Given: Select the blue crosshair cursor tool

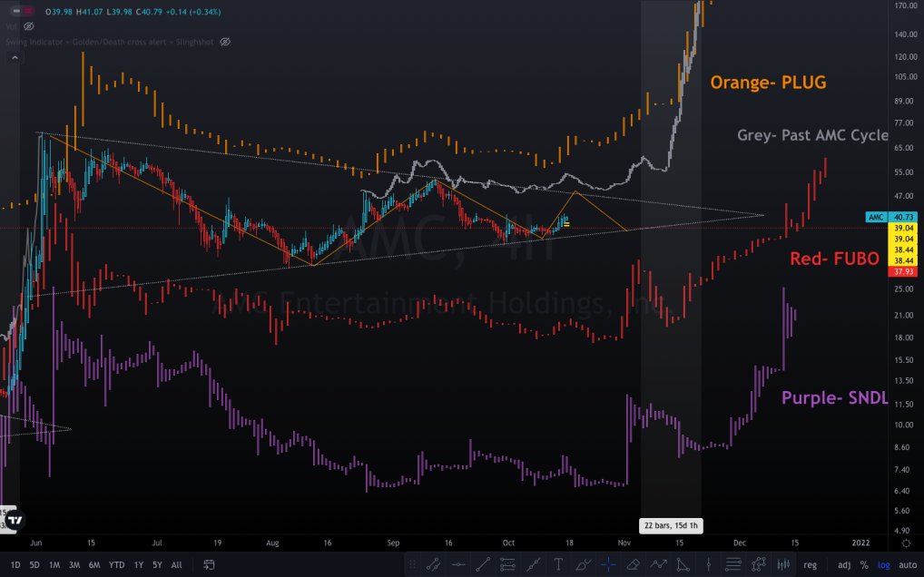Looking at the screenshot, I should (608, 564).
